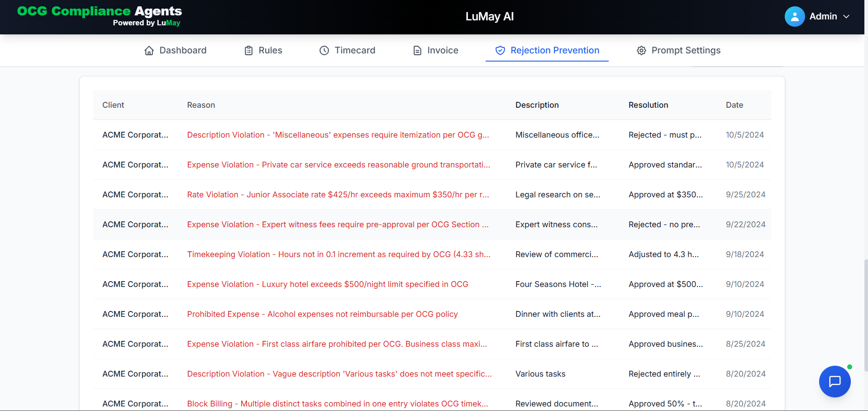Click the 9/25/2024 date cell
868x411 pixels.
tap(745, 195)
